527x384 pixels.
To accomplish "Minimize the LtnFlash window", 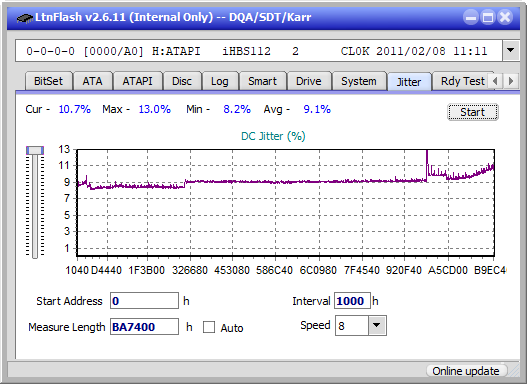I will pos(471,17).
